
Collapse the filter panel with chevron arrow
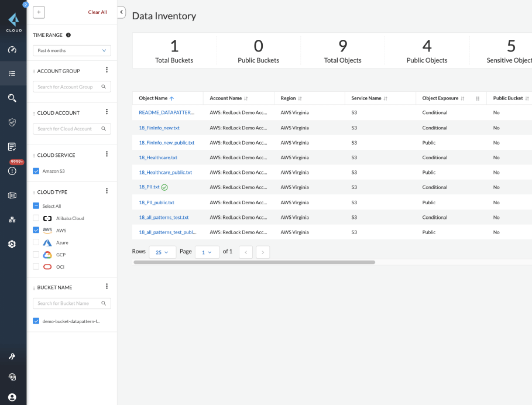tap(122, 12)
